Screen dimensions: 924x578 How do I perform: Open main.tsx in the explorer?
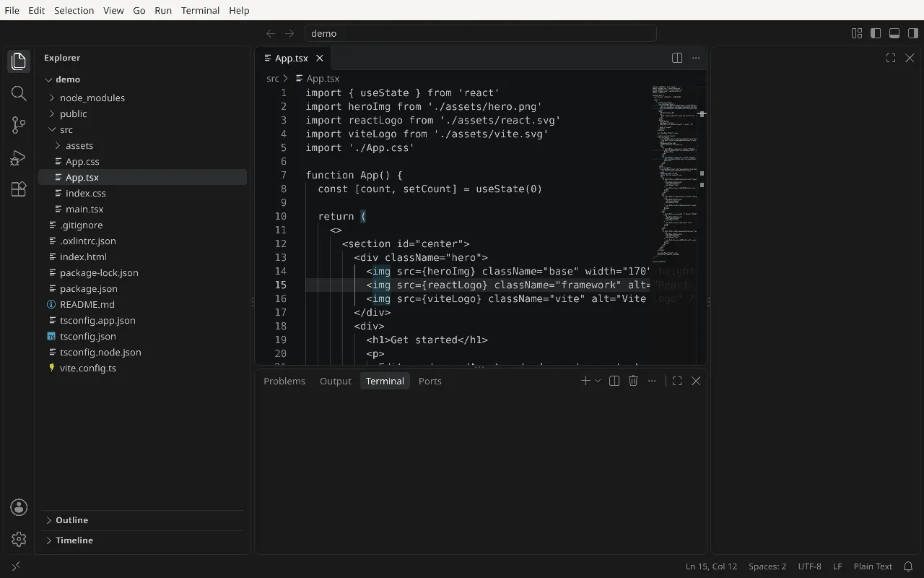(x=142, y=209)
